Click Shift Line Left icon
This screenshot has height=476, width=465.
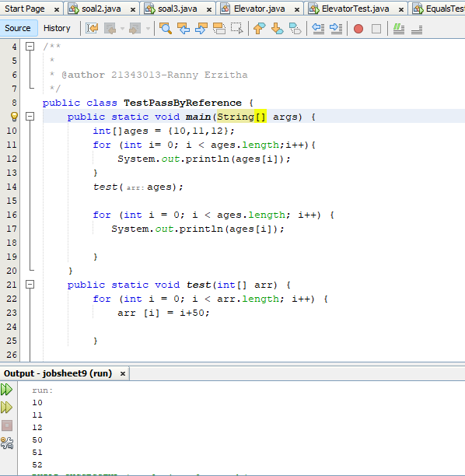(x=318, y=29)
